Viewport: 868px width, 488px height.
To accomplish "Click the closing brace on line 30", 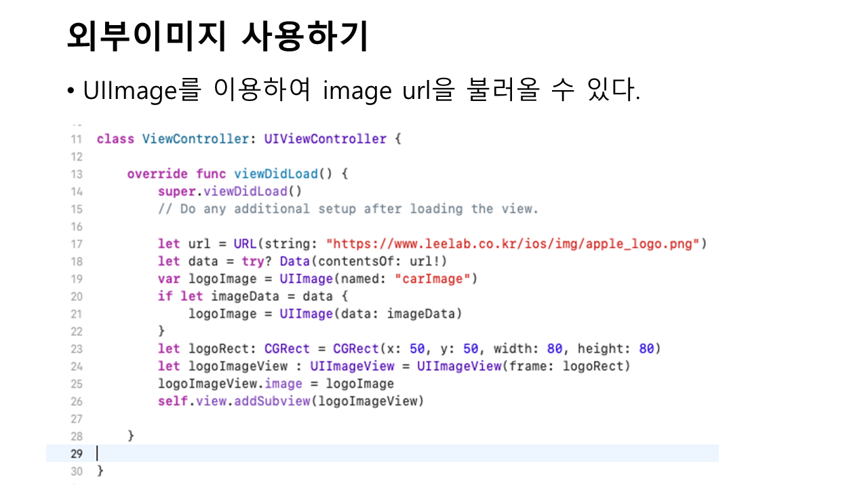I will [x=101, y=470].
